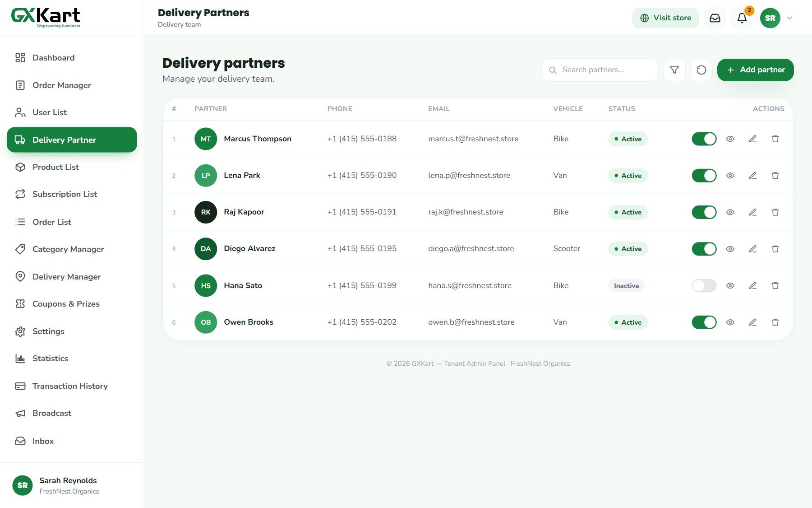Image resolution: width=812 pixels, height=508 pixels.
Task: Open Sarah Reynolds profile at sidebar bottom
Action: coord(72,485)
